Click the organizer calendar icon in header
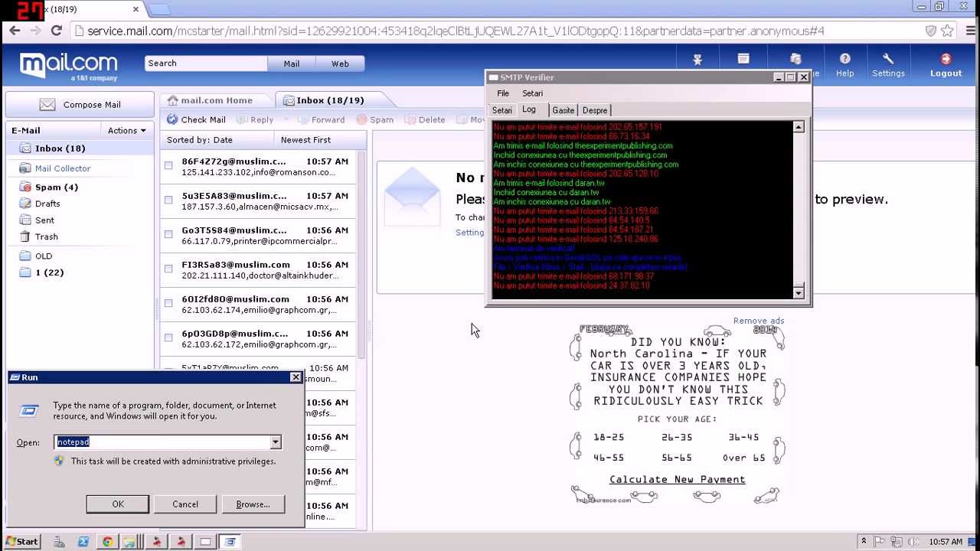The image size is (980, 551). click(x=743, y=59)
